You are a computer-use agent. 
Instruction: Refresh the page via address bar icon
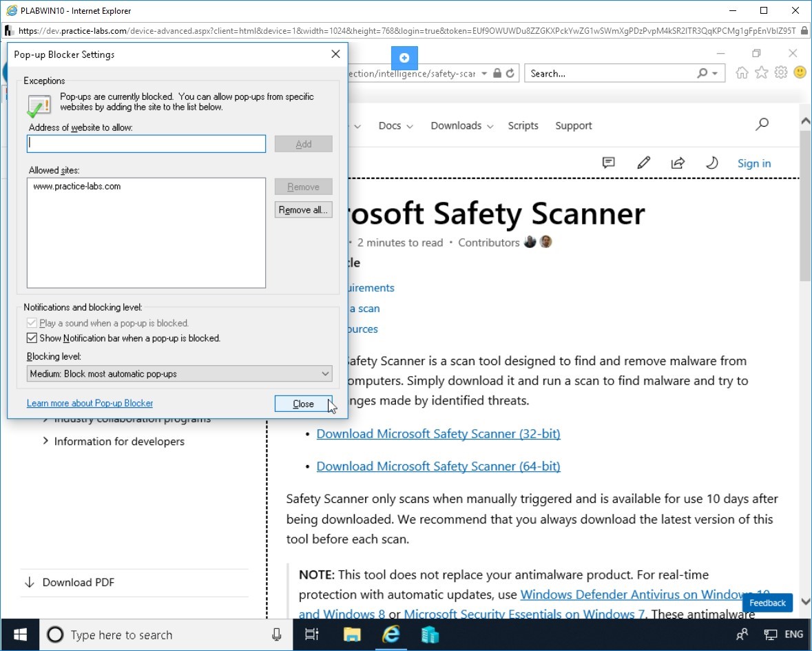coord(510,74)
